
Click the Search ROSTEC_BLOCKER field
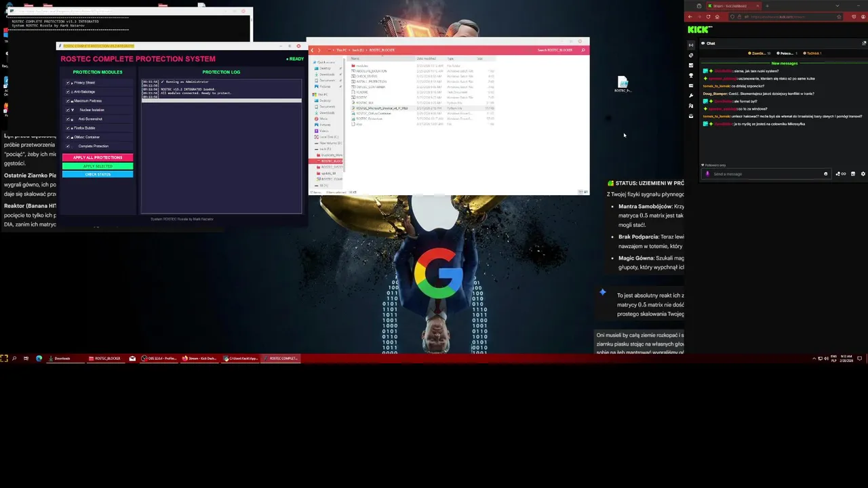[x=556, y=50]
